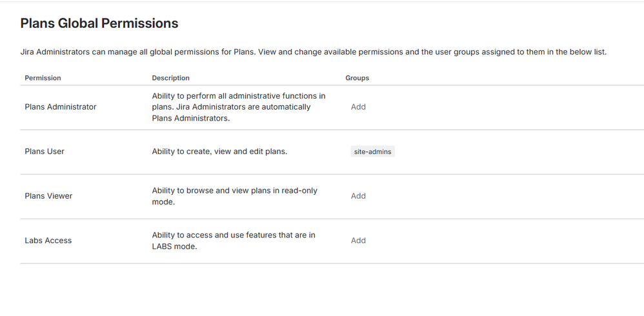644x316 pixels.
Task: Select the Plans Viewer permission name
Action: tap(48, 196)
